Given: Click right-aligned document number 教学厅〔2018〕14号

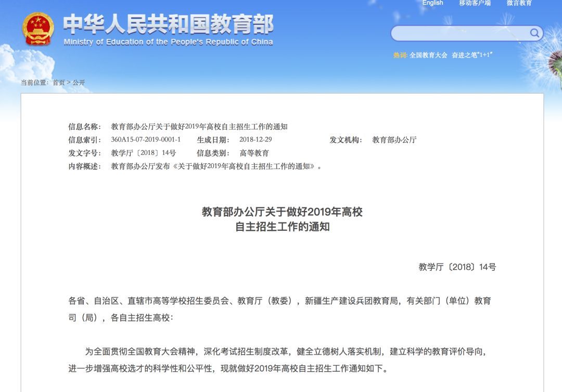Looking at the screenshot, I should [457, 267].
